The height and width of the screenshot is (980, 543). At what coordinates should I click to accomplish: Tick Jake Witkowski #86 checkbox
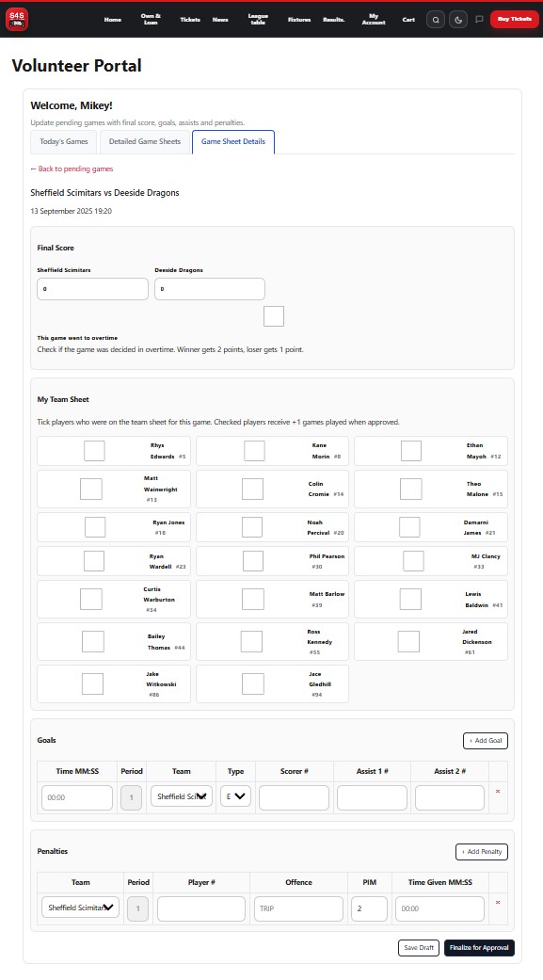click(x=92, y=683)
